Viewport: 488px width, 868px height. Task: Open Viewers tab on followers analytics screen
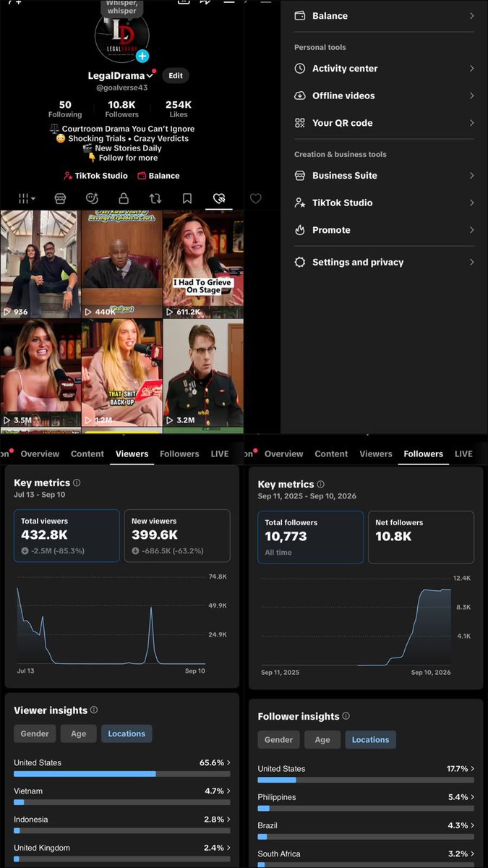pos(376,454)
